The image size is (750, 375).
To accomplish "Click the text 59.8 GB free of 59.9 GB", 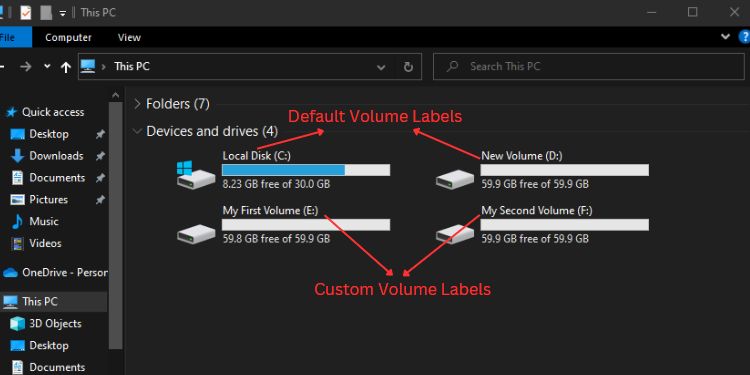I will [276, 239].
